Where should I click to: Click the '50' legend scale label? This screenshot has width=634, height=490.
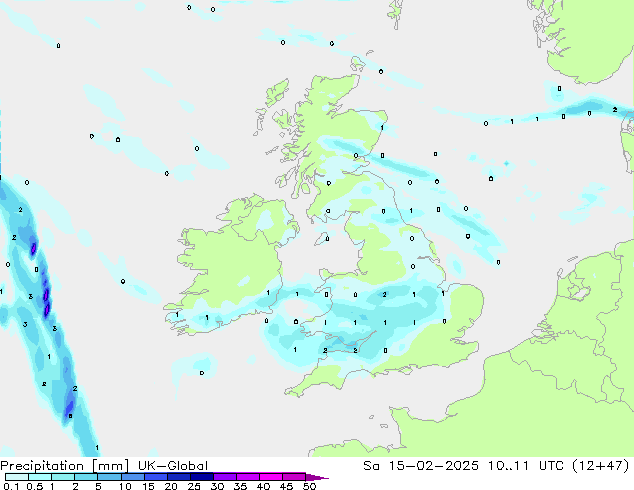click(x=309, y=486)
